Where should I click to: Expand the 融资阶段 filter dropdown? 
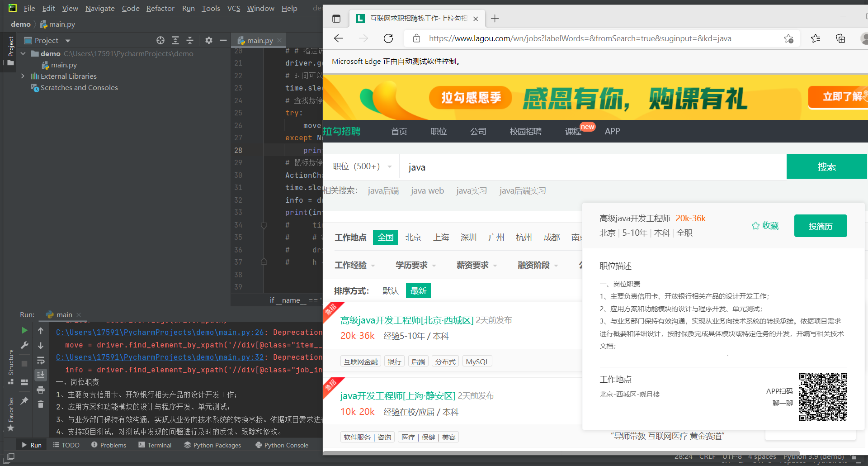[538, 265]
